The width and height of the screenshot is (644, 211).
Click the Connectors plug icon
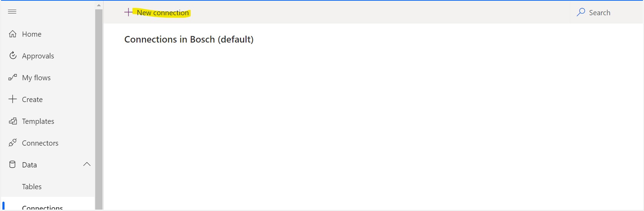[13, 143]
